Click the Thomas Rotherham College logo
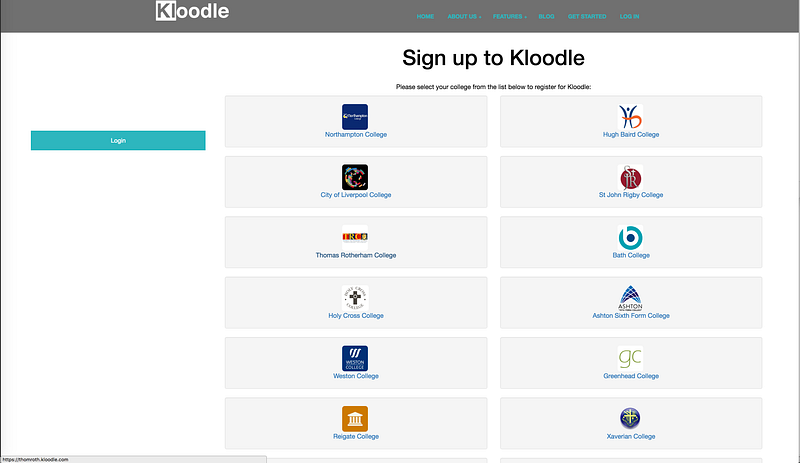The image size is (800, 463). 355,237
